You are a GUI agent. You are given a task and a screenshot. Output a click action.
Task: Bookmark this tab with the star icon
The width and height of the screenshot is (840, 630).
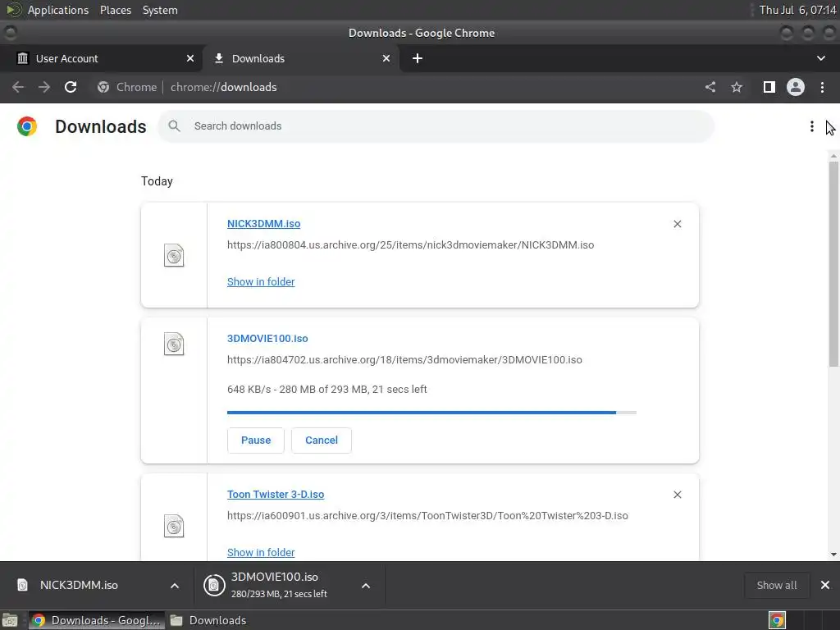click(737, 87)
